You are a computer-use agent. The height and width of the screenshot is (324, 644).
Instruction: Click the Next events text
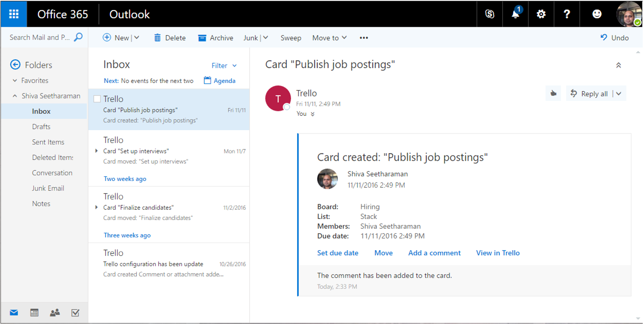149,81
